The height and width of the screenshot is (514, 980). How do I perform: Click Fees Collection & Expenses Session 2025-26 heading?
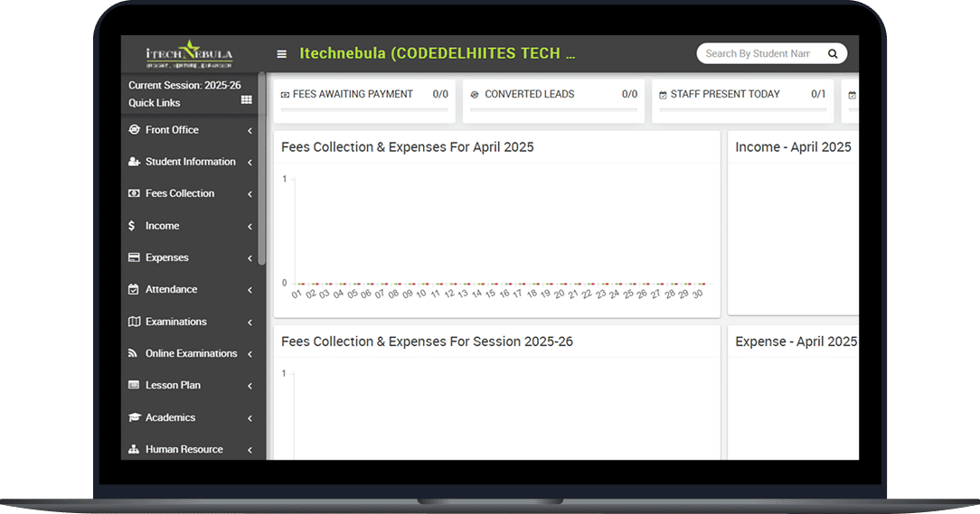(427, 341)
